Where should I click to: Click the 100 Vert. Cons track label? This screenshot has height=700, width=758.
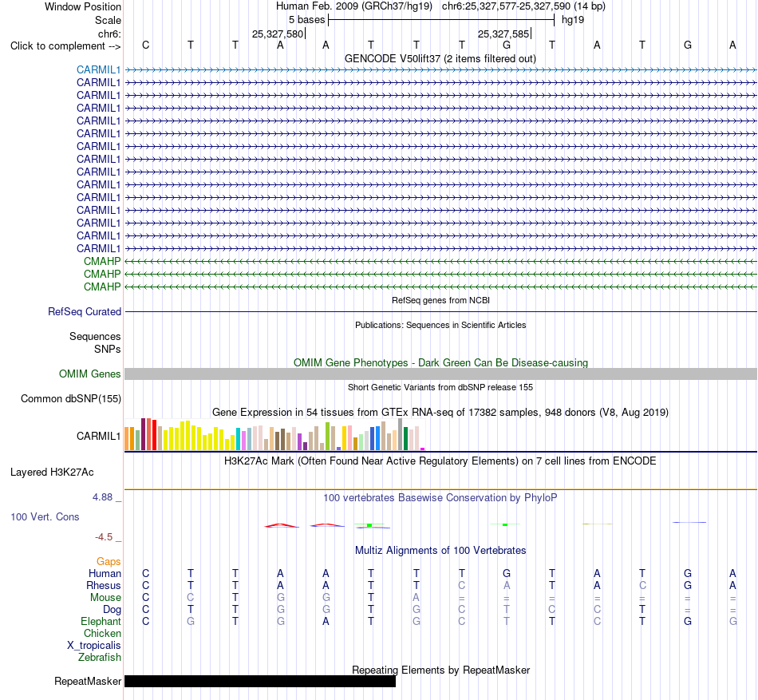[x=45, y=516]
